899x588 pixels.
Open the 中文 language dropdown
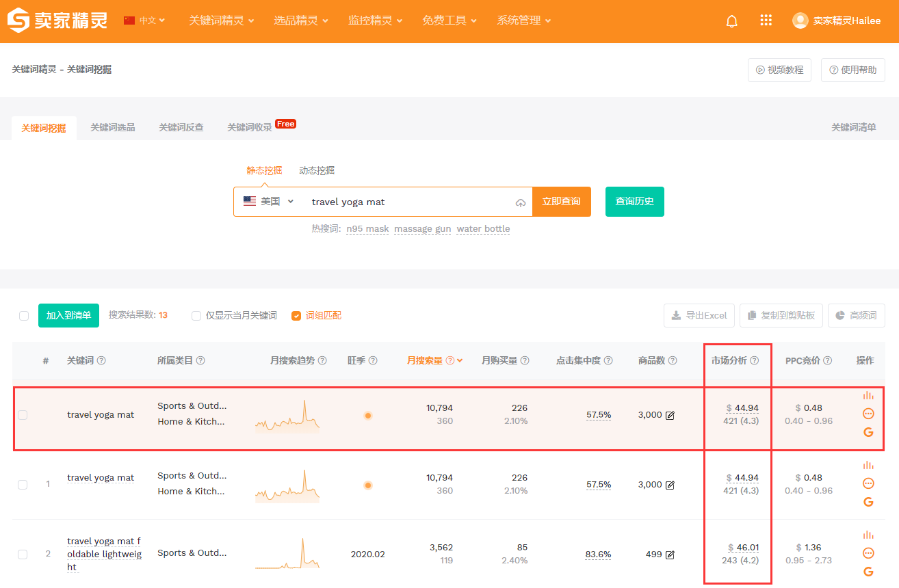pyautogui.click(x=145, y=21)
